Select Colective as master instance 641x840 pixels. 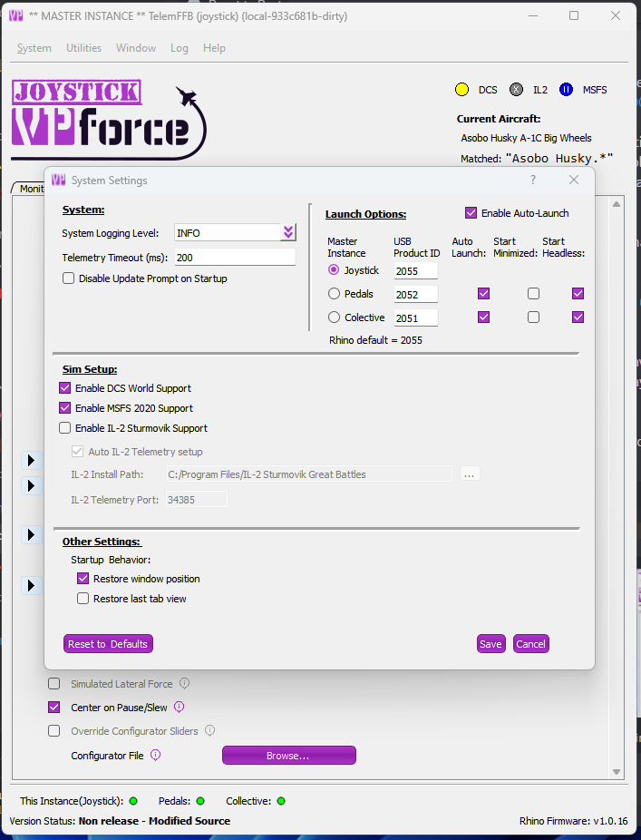334,317
